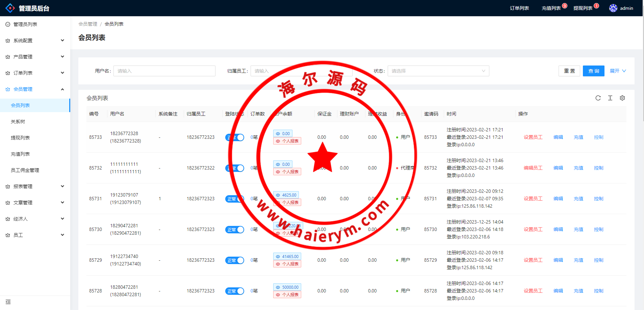Open the 状态 select dropdown
This screenshot has width=644, height=310.
coord(438,71)
